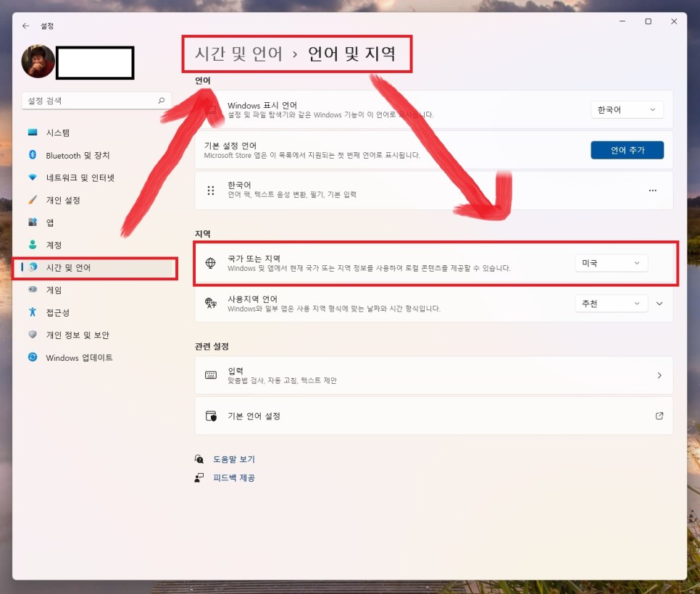The width and height of the screenshot is (700, 594).
Task: Minimize the Settings window
Action: [622, 22]
